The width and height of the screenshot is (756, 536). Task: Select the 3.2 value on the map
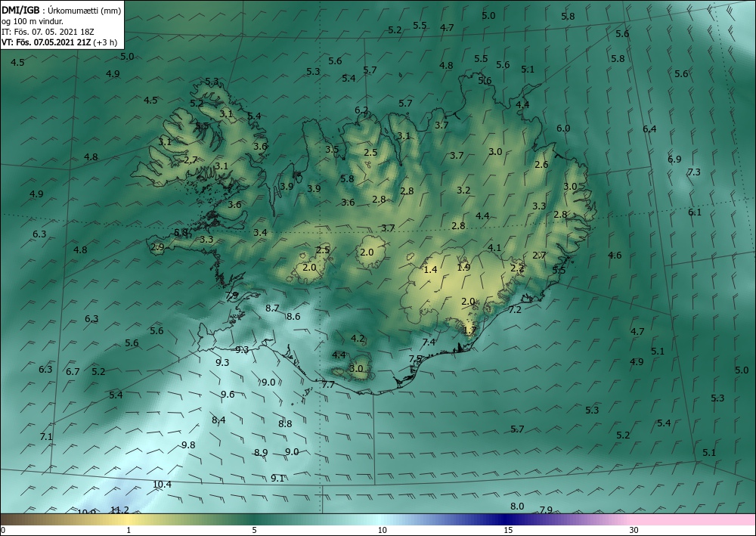click(x=463, y=191)
